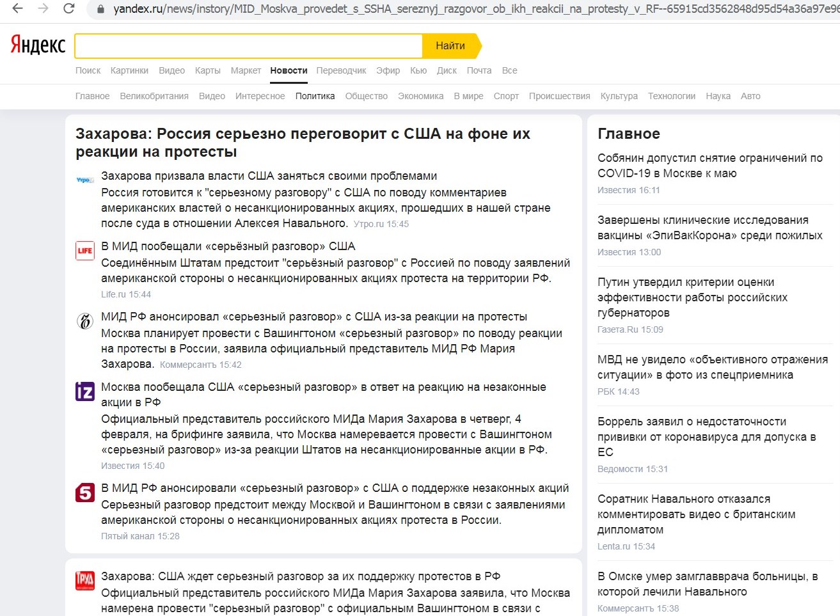Click the Пятый канал source icon
Viewport: 840px width, 616px height.
click(85, 492)
